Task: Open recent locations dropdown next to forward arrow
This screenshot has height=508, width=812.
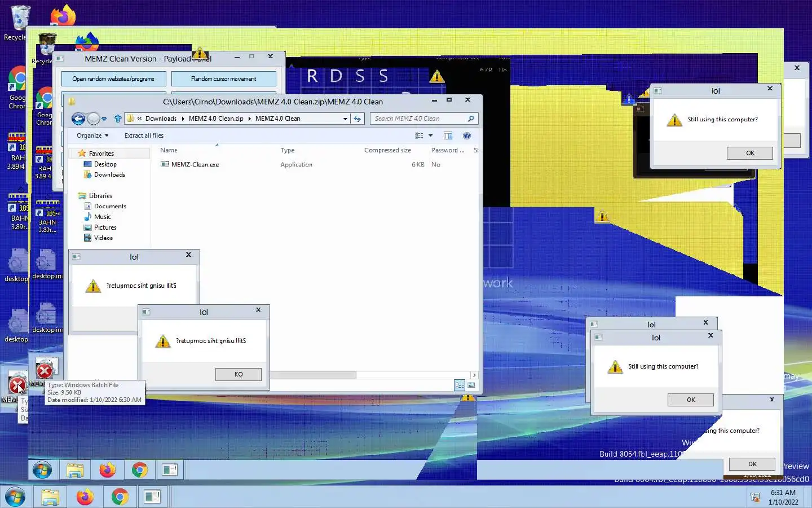Action: [x=104, y=119]
